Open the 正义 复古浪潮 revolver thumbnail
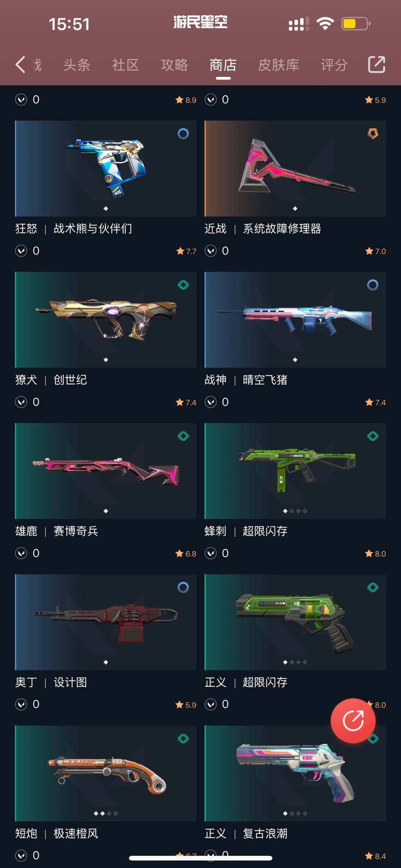401x868 pixels. [295, 773]
